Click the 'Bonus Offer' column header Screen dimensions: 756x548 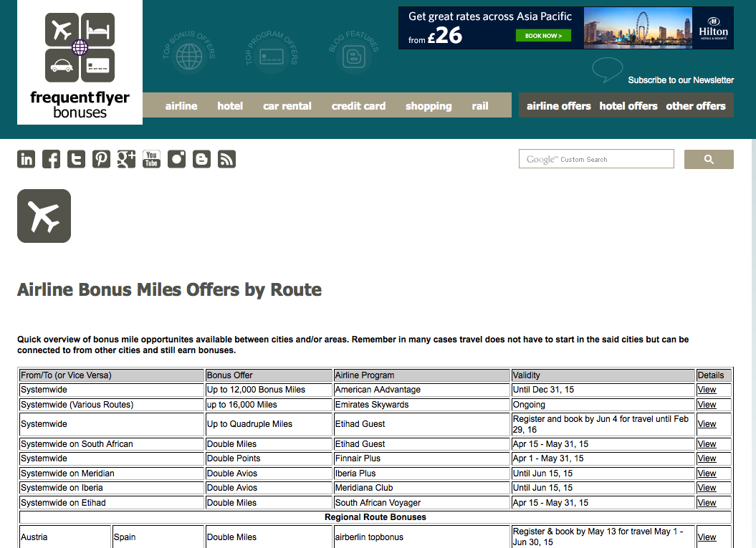coord(269,375)
